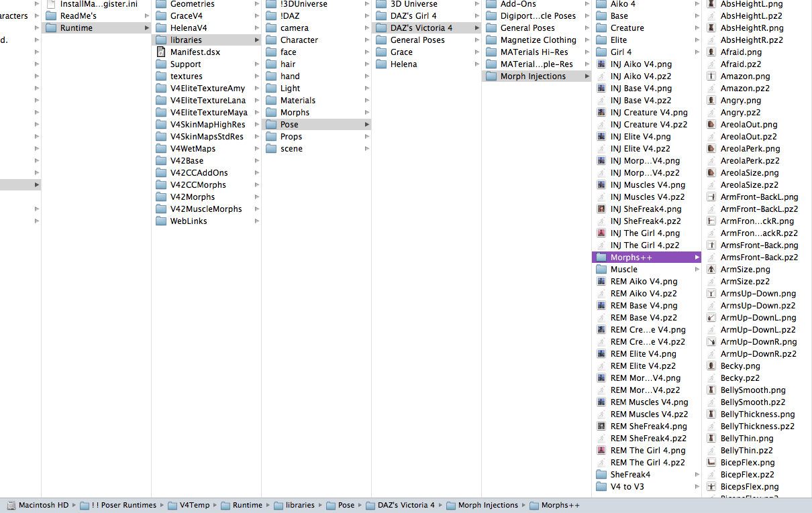The height and width of the screenshot is (513, 812).
Task: Click the V4WetMaps folder icon
Action: click(x=161, y=149)
